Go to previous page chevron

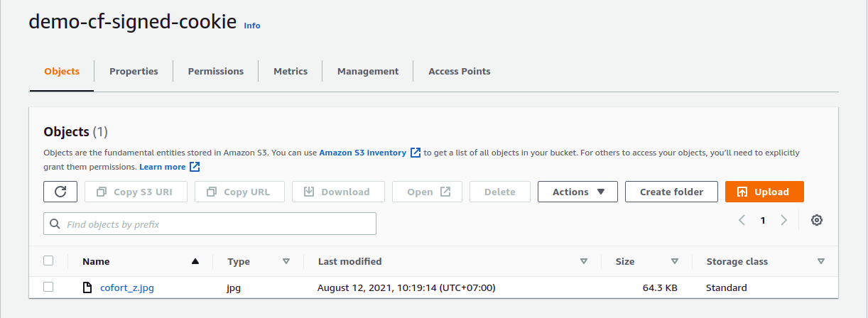742,220
